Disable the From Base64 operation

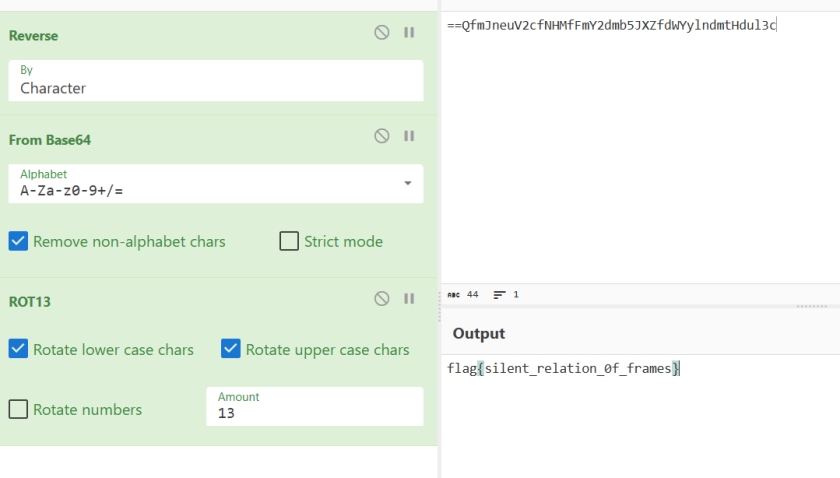pos(381,136)
